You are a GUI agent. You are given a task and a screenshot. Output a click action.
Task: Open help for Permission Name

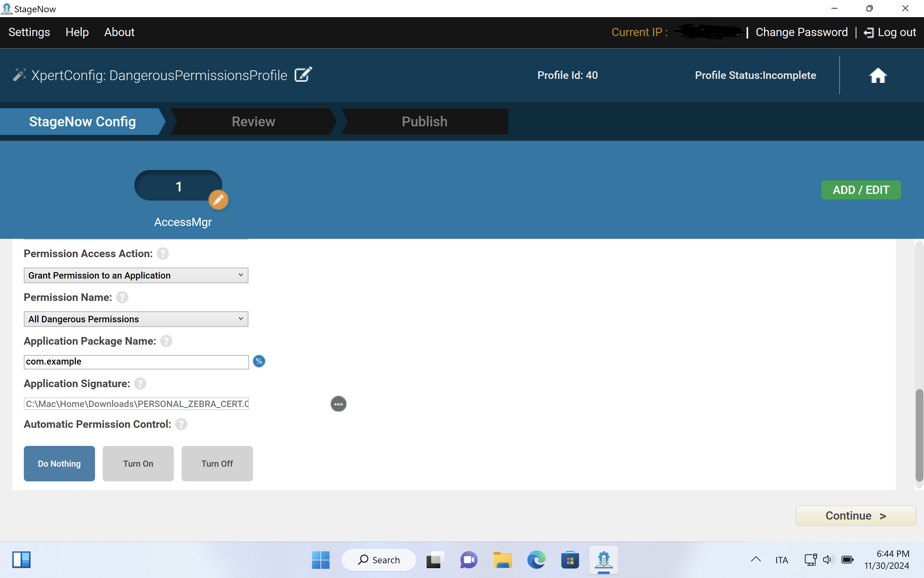122,297
